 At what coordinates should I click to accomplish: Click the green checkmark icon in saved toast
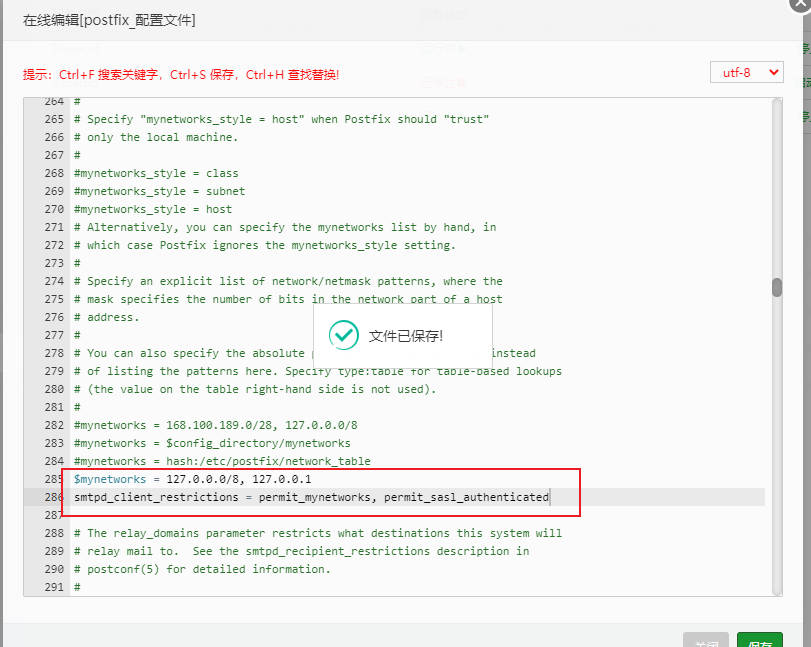click(x=343, y=335)
